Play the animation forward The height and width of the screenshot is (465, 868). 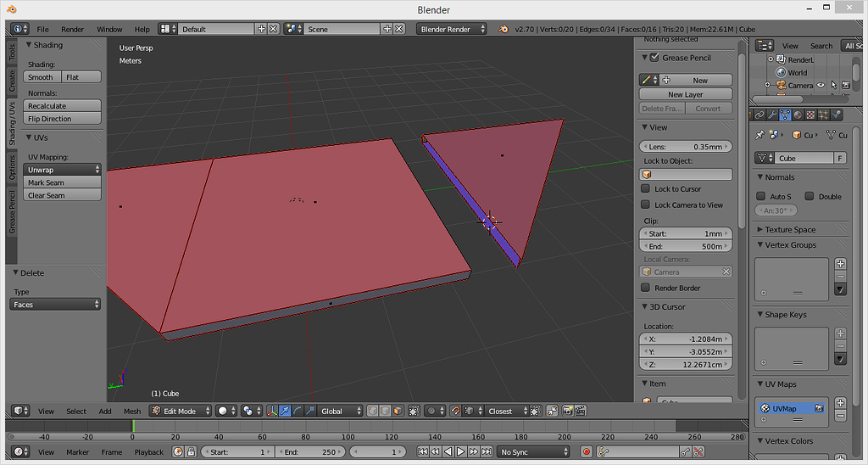(460, 451)
